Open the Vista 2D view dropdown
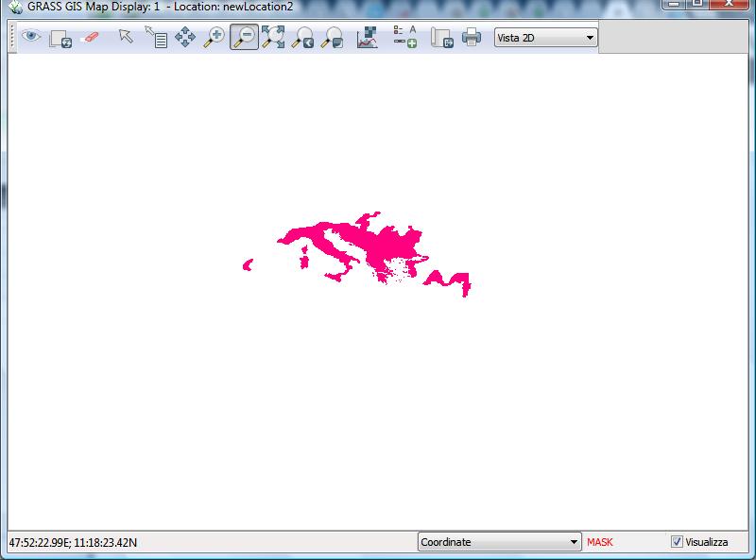Viewport: 756px width, 560px height. point(546,38)
